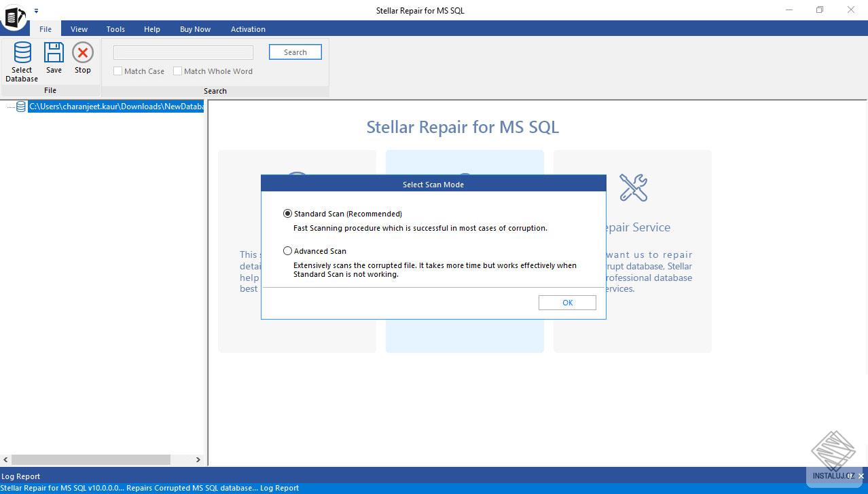
Task: Close the Log Report panel
Action: [861, 476]
